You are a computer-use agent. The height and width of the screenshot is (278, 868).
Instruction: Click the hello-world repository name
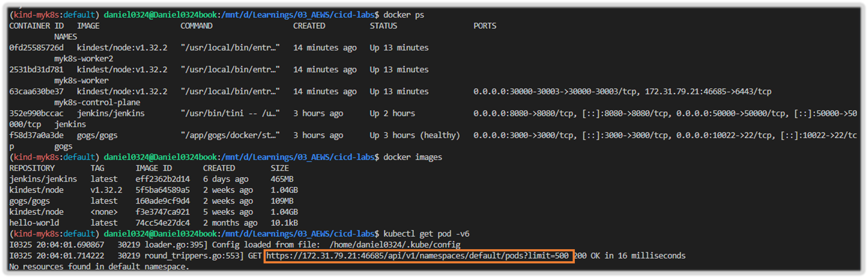(x=34, y=223)
